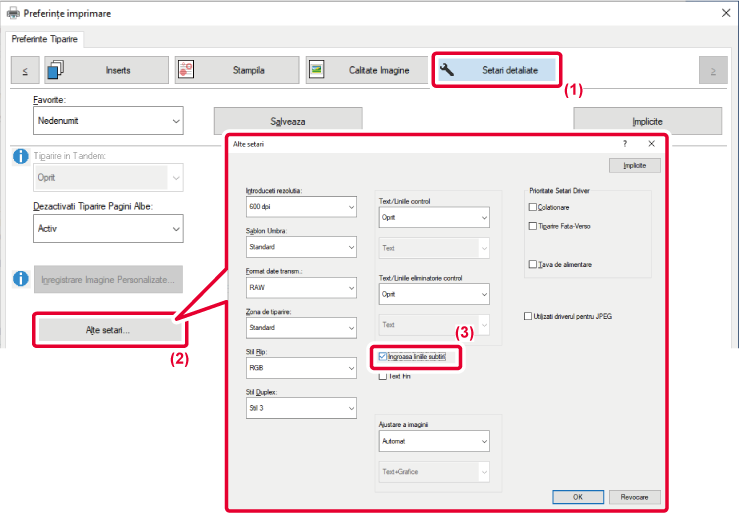Click the help question mark in Alte setari

pyautogui.click(x=626, y=144)
